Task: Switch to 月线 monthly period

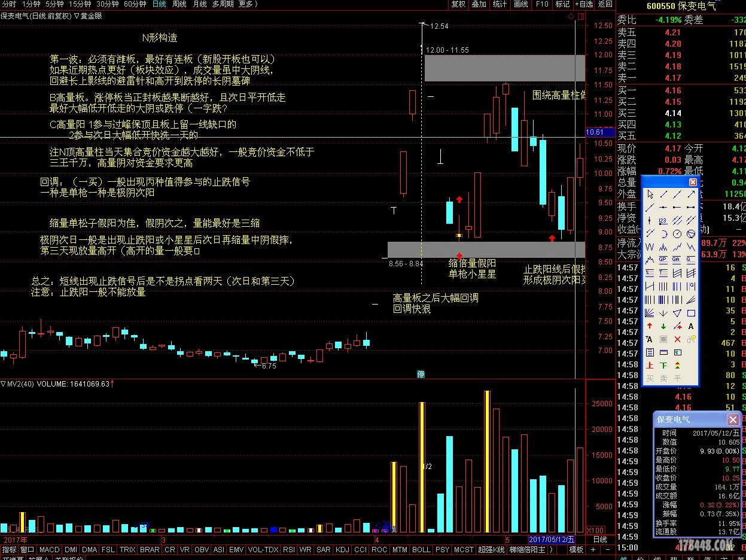Action: click(x=200, y=4)
